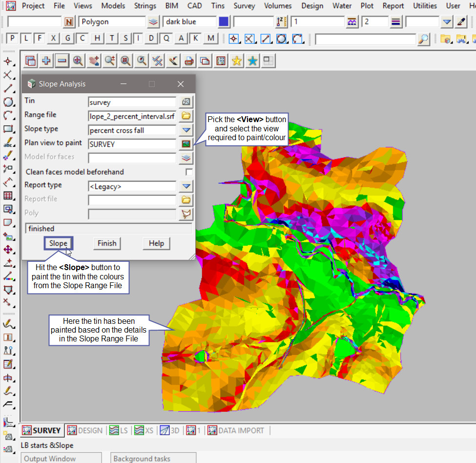Open the Tins menu
Screen dimensions: 476x463
click(x=218, y=6)
